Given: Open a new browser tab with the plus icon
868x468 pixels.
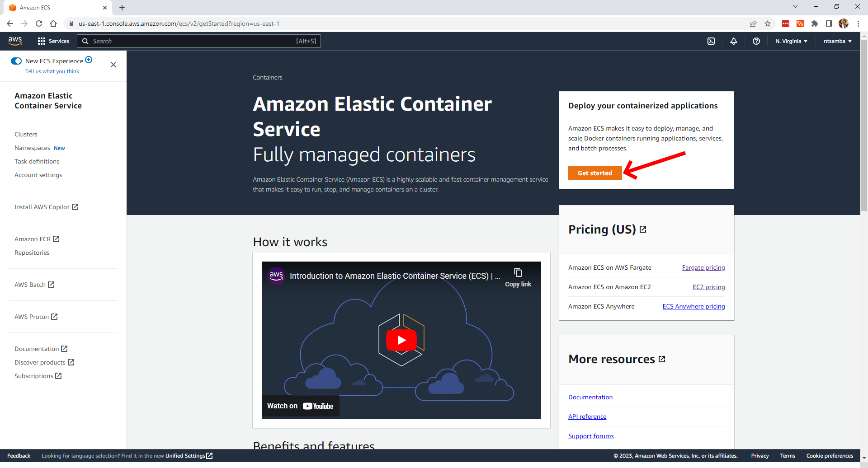Looking at the screenshot, I should (x=122, y=8).
